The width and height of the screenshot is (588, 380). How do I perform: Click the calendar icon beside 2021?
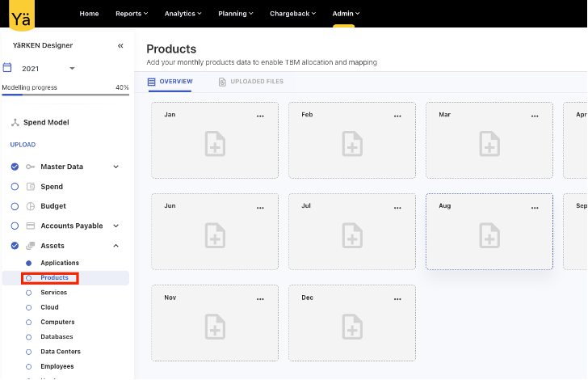pyautogui.click(x=8, y=68)
